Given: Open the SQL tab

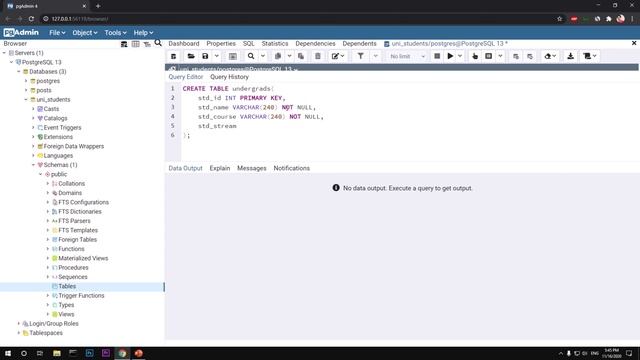Looking at the screenshot, I should pyautogui.click(x=249, y=43).
